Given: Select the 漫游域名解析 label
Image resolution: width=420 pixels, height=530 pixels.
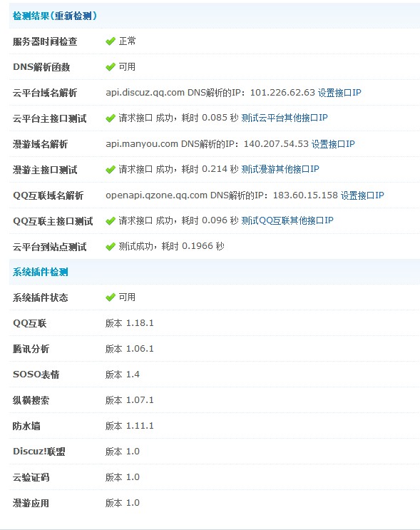Looking at the screenshot, I should (x=40, y=144).
